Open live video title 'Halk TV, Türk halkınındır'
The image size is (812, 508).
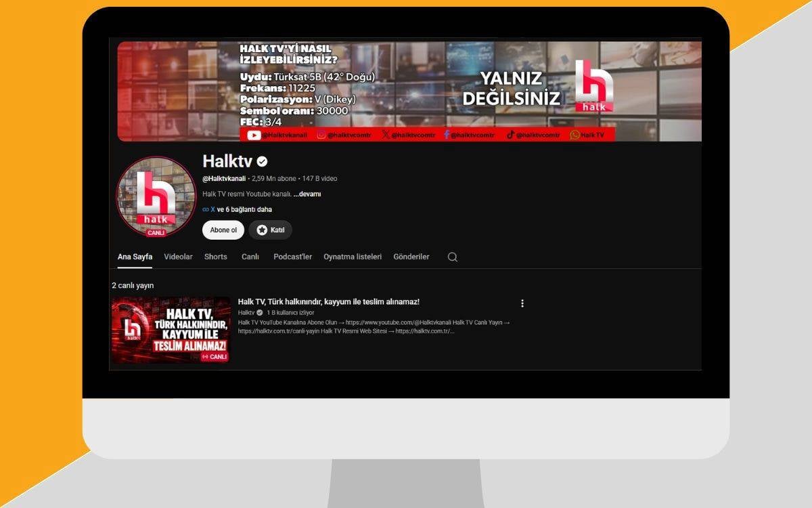[329, 301]
